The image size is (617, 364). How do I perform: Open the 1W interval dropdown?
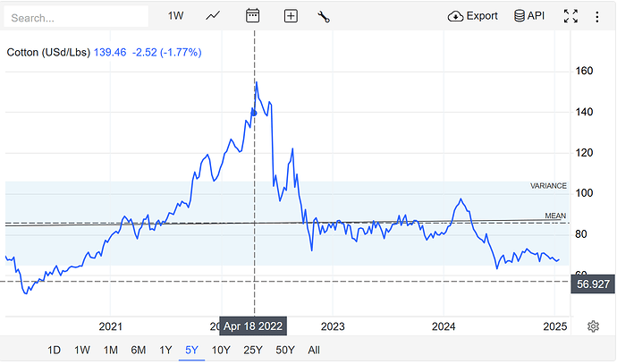tap(175, 16)
